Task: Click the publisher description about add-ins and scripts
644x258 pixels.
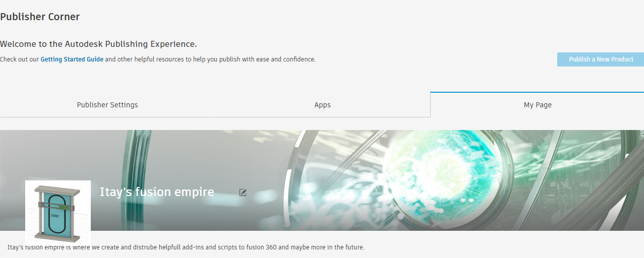Action: coord(186,247)
